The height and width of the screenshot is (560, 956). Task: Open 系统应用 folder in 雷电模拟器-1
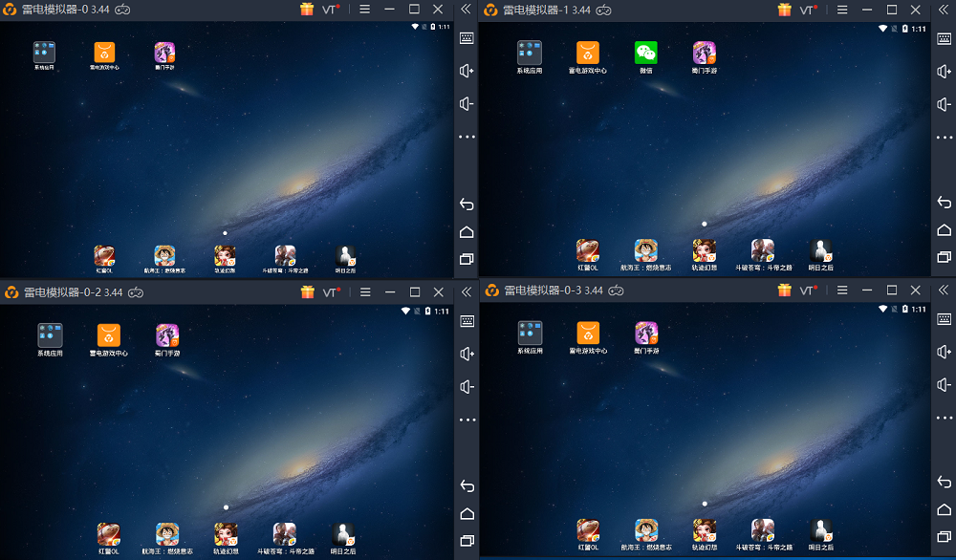coord(530,53)
